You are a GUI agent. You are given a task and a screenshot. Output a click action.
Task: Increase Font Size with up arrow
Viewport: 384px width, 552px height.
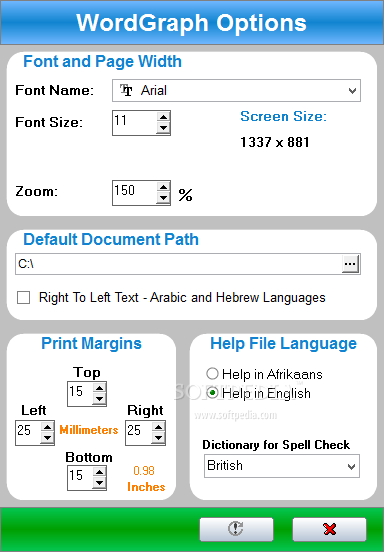point(163,118)
